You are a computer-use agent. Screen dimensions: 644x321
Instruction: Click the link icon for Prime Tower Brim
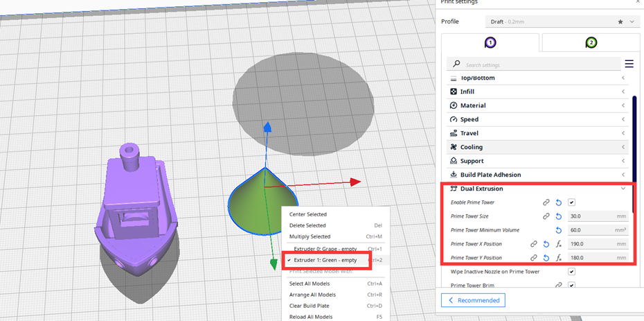(x=559, y=285)
